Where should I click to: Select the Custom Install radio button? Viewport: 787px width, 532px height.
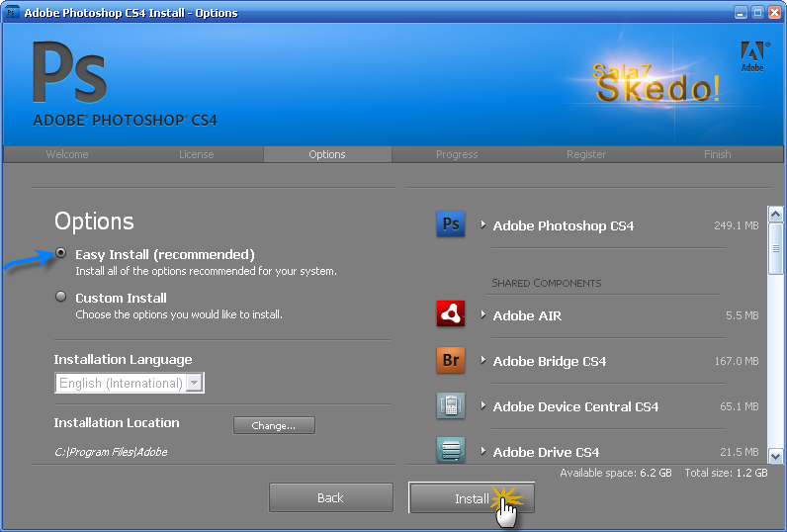(60, 297)
